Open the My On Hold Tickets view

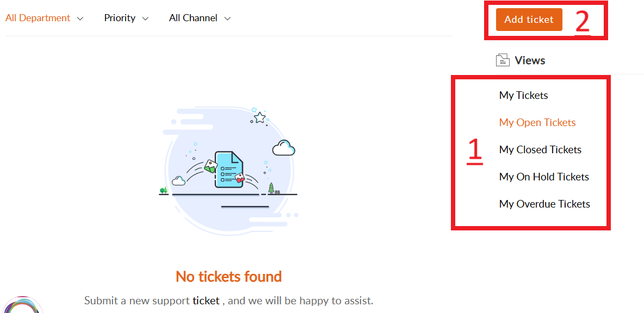pos(544,177)
